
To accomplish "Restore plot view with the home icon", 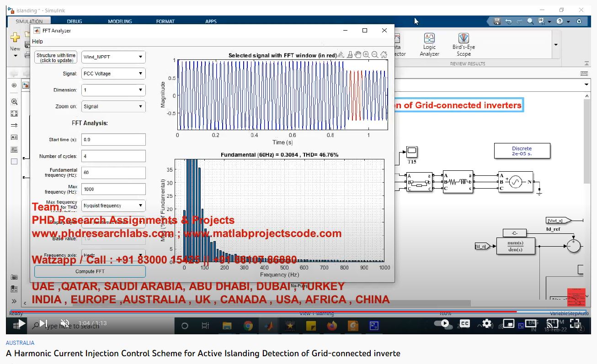I will [x=384, y=55].
